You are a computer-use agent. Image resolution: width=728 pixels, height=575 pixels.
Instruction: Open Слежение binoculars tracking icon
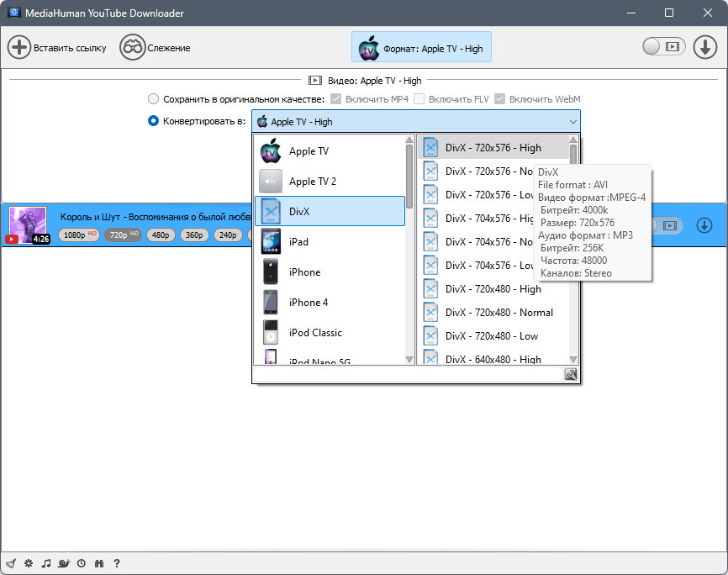point(132,47)
